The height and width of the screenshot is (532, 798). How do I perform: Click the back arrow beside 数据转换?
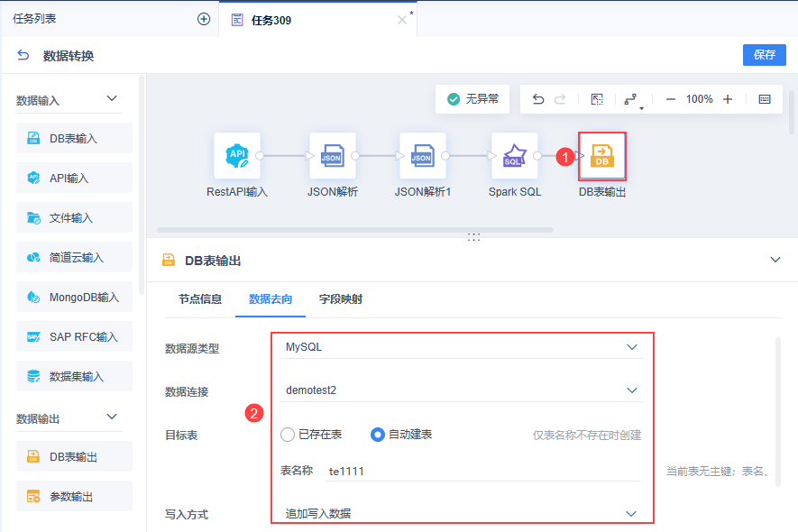pos(23,55)
